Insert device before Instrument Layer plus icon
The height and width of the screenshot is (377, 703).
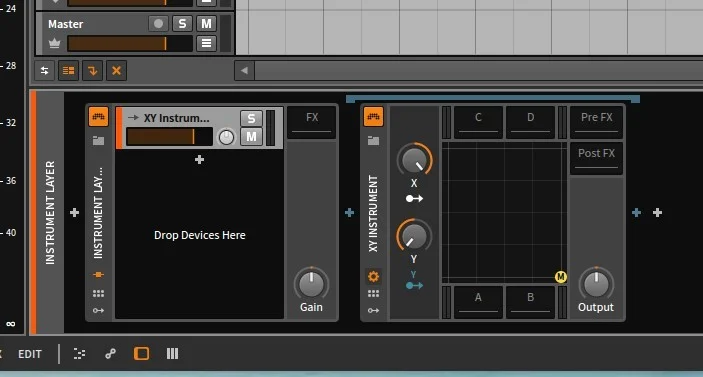point(74,212)
